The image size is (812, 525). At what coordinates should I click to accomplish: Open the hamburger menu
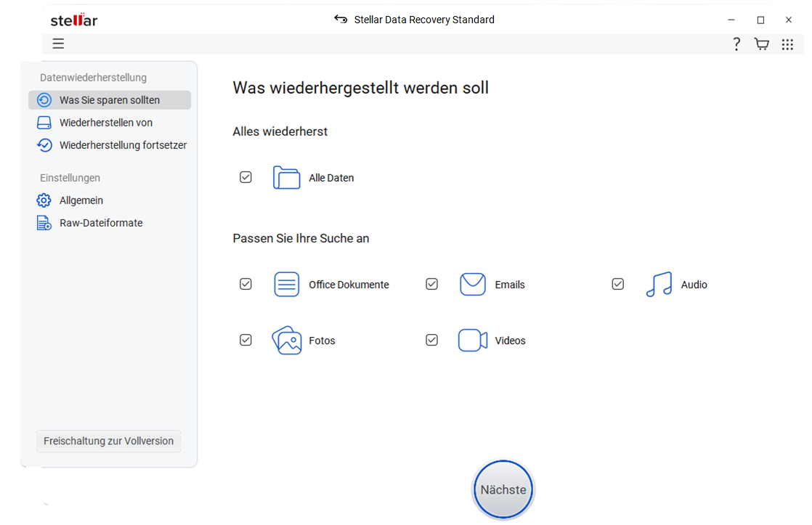(x=58, y=44)
